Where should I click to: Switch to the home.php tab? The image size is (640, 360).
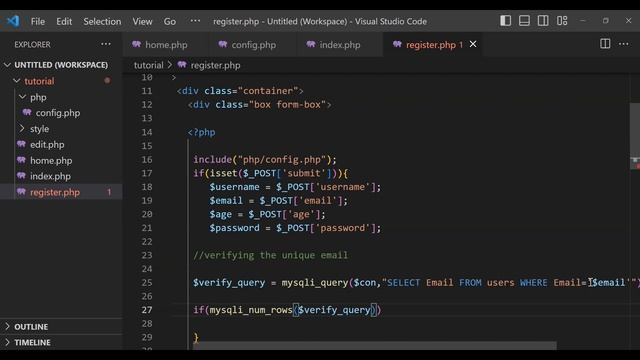pos(166,44)
